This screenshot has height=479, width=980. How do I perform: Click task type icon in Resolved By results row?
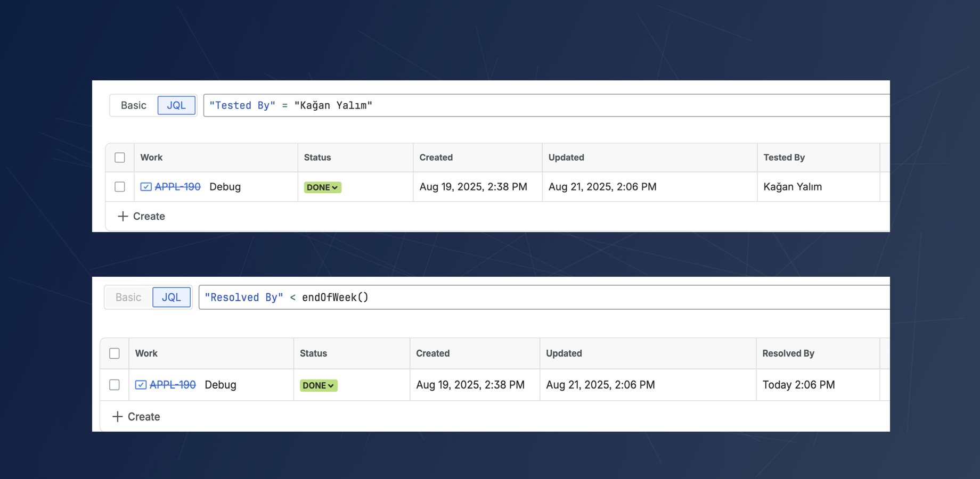(141, 385)
